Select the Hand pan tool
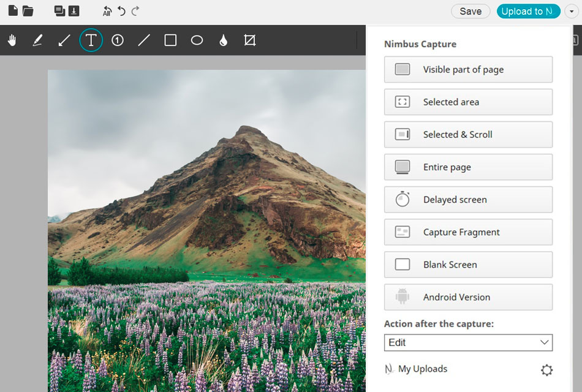This screenshot has width=582, height=392. coord(12,40)
